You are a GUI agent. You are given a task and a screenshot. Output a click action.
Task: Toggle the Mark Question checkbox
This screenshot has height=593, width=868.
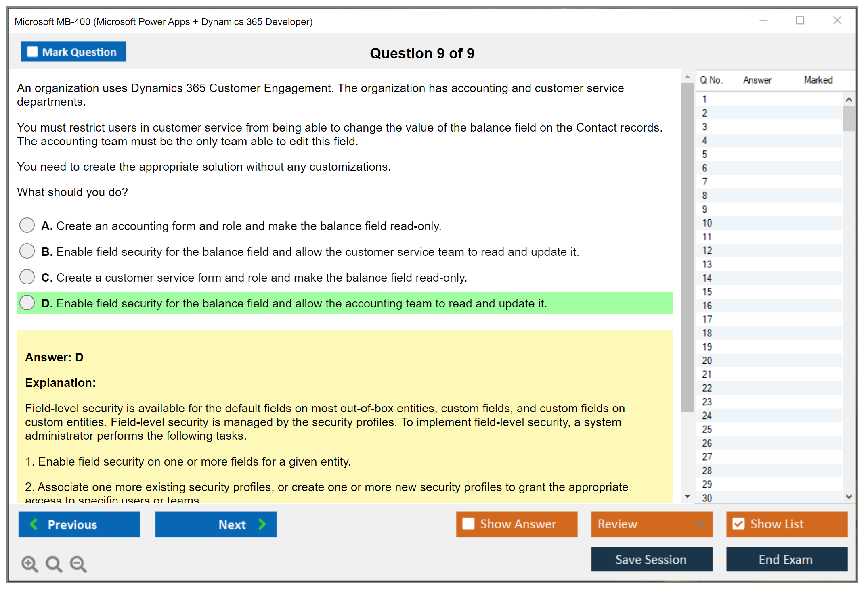(32, 52)
